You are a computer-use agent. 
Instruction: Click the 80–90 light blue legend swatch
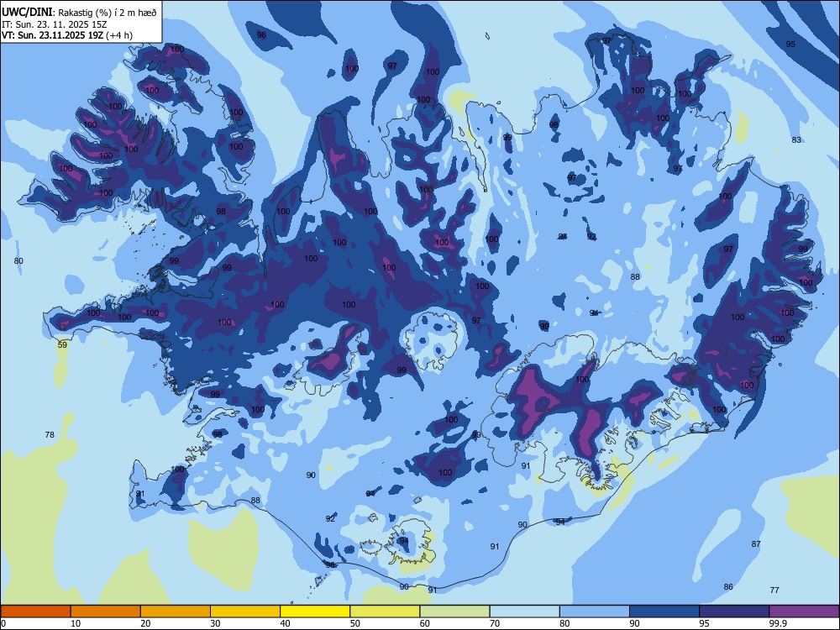pos(595,612)
